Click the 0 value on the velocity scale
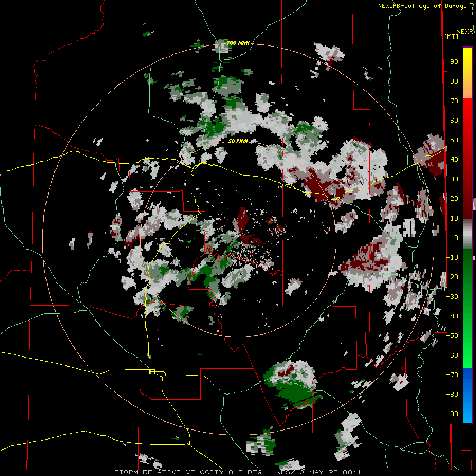This screenshot has width=476, height=476. [x=456, y=237]
